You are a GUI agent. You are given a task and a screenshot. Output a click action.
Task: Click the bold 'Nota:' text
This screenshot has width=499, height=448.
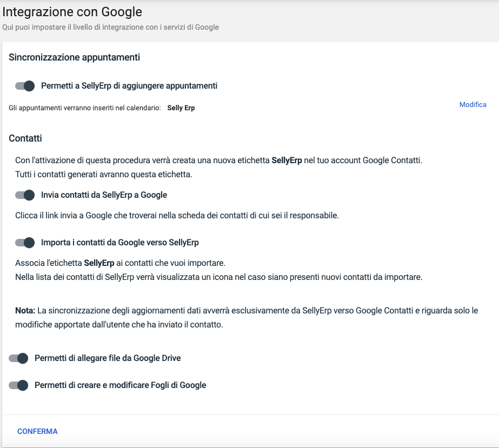(x=25, y=311)
